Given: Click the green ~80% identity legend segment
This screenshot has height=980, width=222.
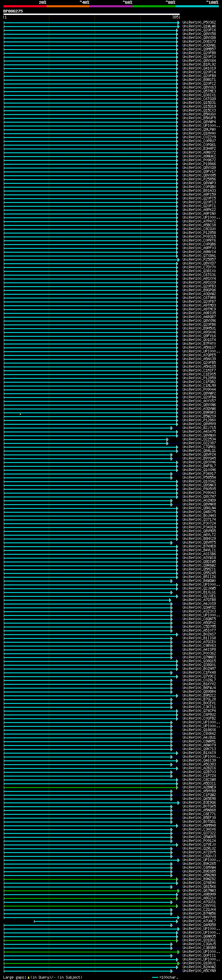Looking at the screenshot, I should 154,6.
